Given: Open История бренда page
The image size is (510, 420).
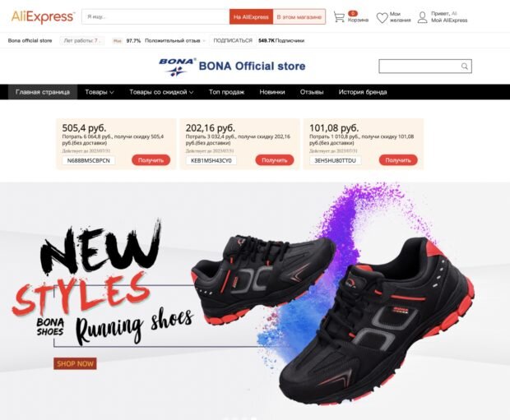Looking at the screenshot, I should [x=363, y=92].
